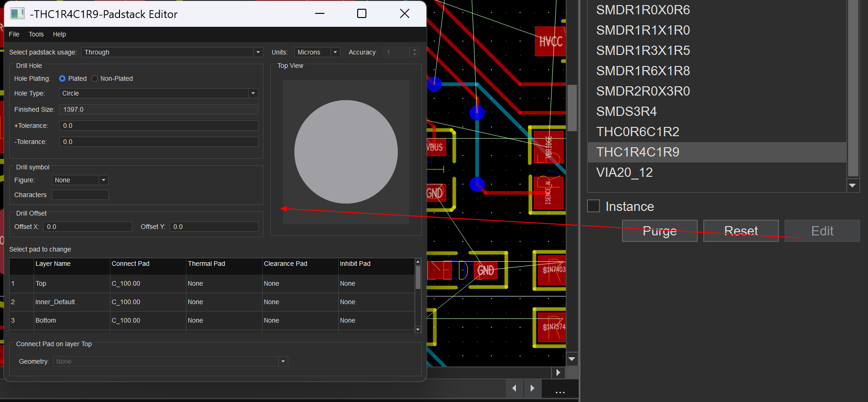The width and height of the screenshot is (868, 402).
Task: Click the left navigation arrow at bottom
Action: [x=514, y=388]
